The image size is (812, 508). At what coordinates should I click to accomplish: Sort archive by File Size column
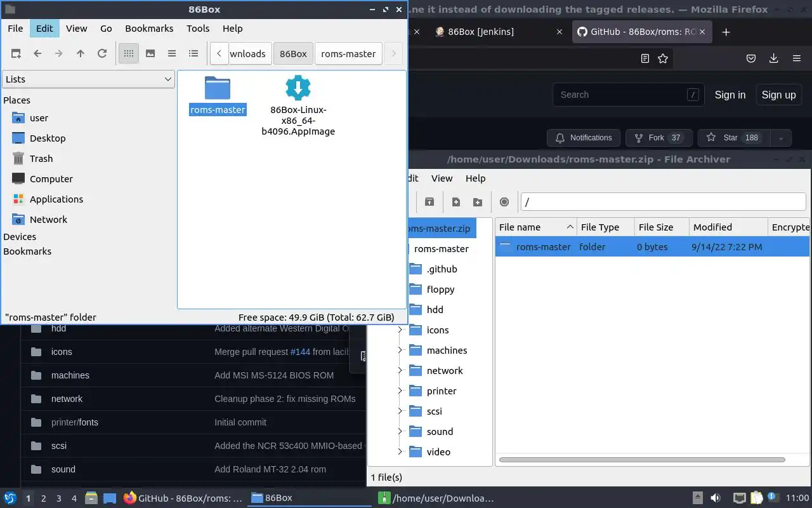coord(662,227)
